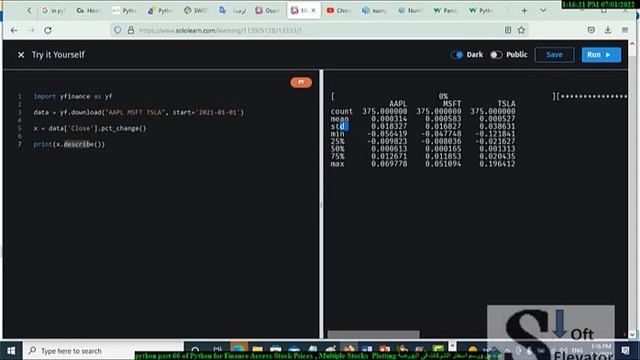The height and width of the screenshot is (360, 640).
Task: Select the 'describe' word in line 7
Action: (78, 144)
